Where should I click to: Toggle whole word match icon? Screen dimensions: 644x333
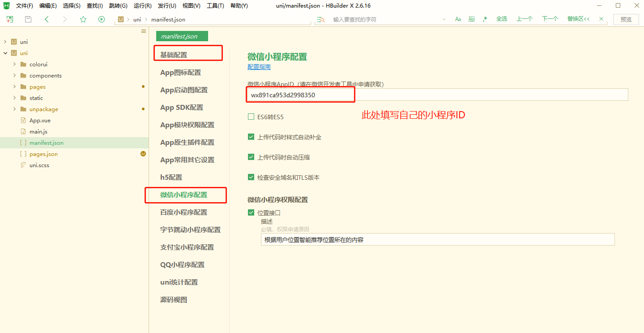[472, 19]
